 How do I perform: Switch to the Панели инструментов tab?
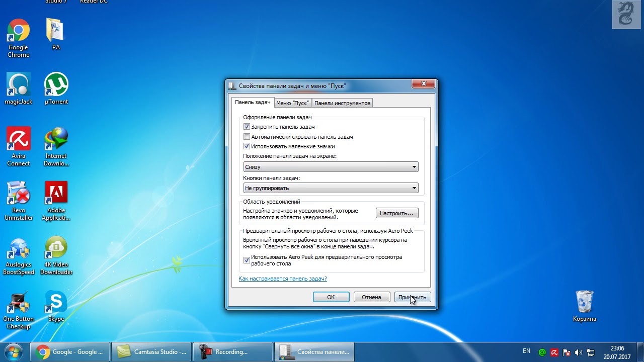point(342,103)
